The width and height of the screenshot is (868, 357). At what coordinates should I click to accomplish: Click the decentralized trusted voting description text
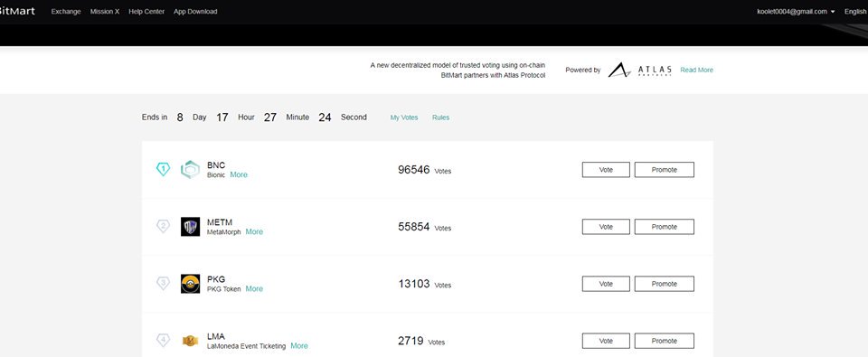(x=458, y=70)
